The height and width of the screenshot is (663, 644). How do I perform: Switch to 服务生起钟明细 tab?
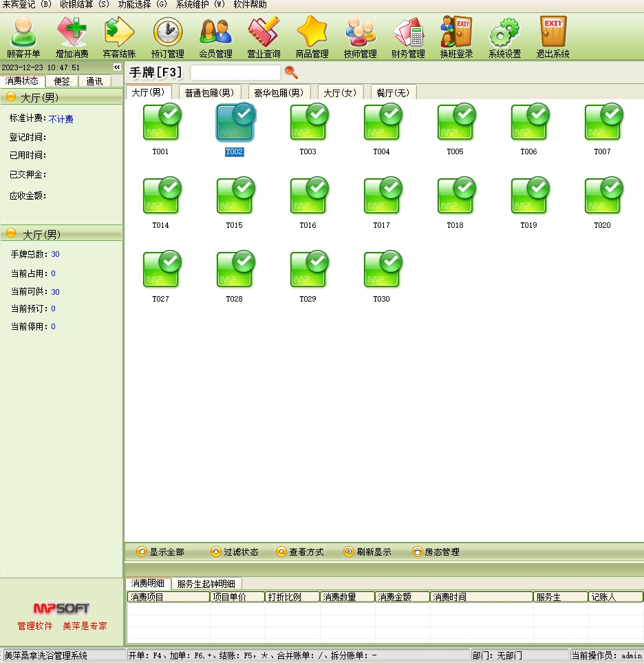[206, 584]
